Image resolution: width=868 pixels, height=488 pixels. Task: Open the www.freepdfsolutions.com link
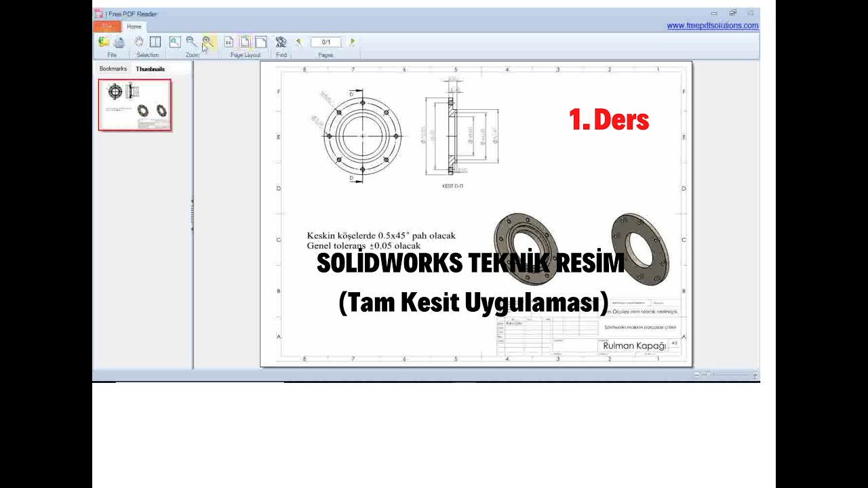pos(713,26)
